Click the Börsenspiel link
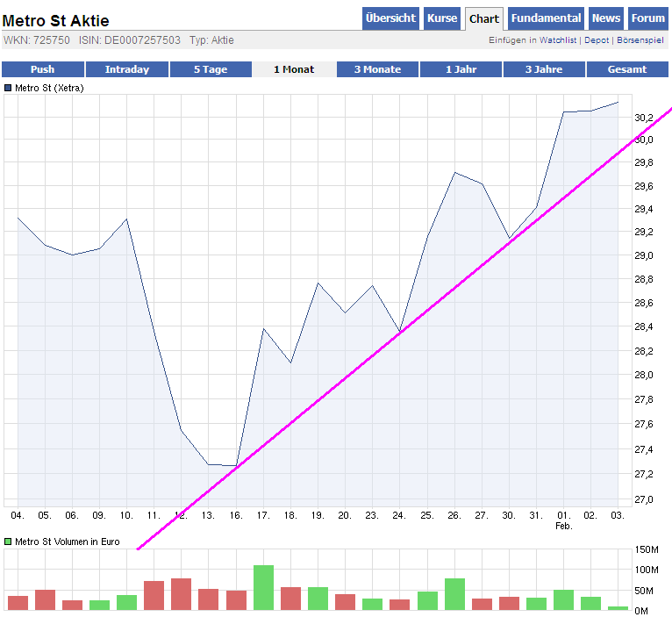Image resolution: width=672 pixels, height=624 pixels. 640,40
